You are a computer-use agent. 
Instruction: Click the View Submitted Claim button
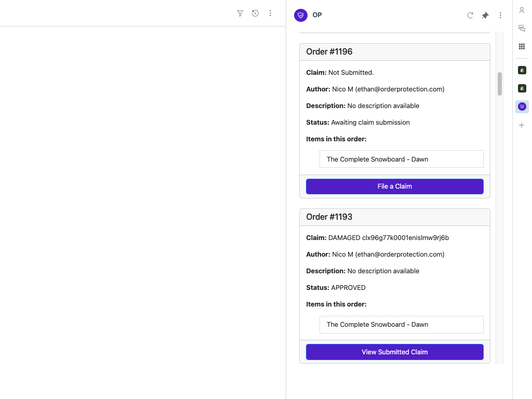pyautogui.click(x=395, y=352)
